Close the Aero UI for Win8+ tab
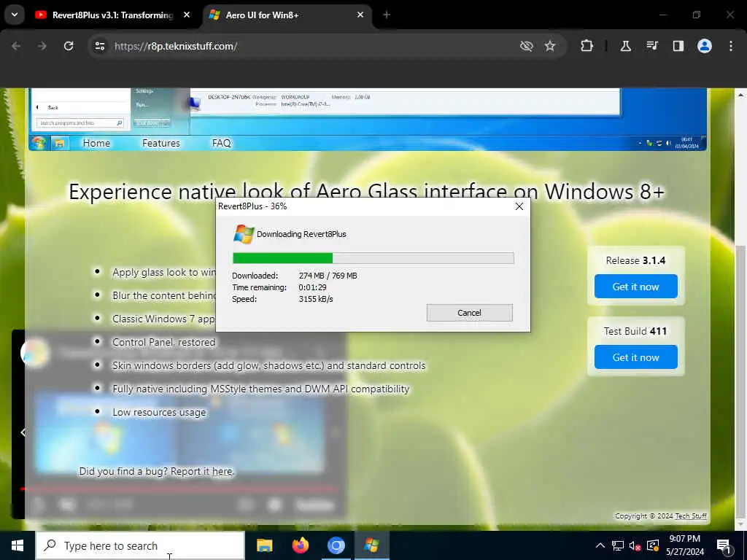The image size is (747, 560). point(360,15)
